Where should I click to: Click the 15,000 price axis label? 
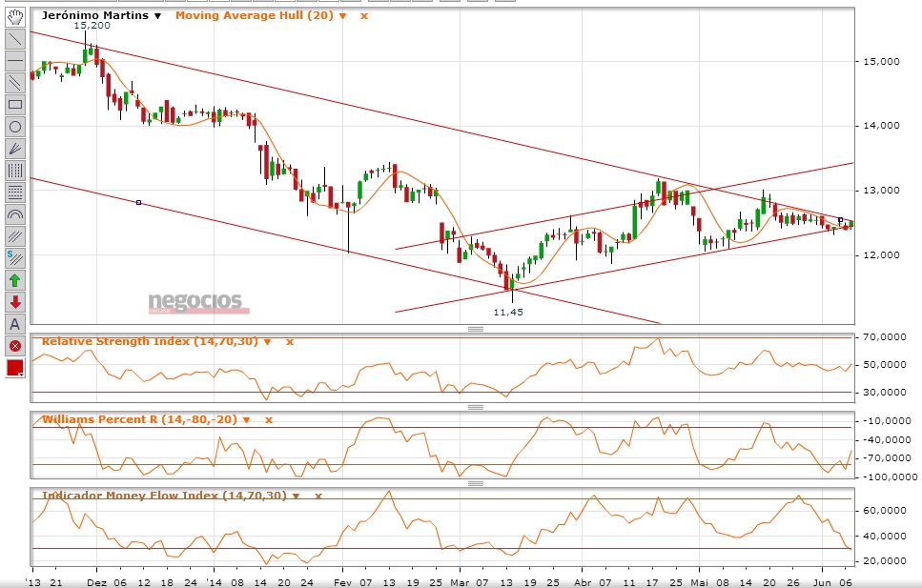881,61
